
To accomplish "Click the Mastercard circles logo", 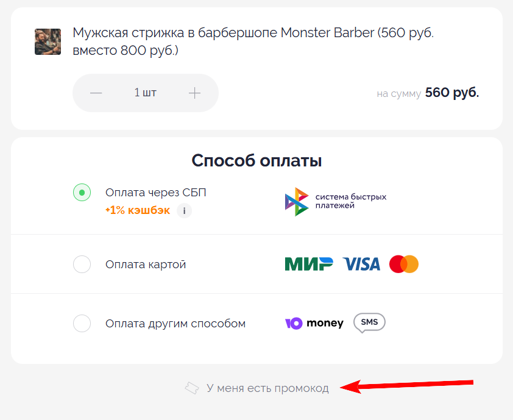I will 403,263.
